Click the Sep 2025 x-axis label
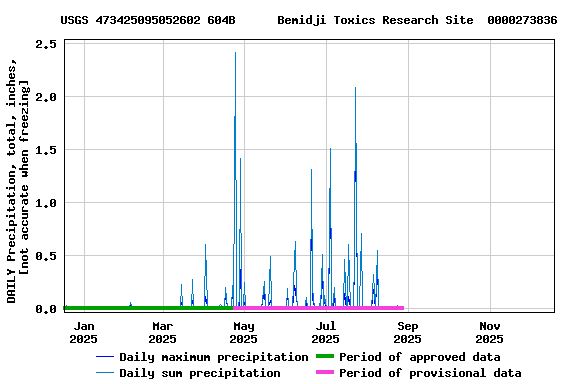Viewport: 576px width, 384px height. tap(408, 333)
